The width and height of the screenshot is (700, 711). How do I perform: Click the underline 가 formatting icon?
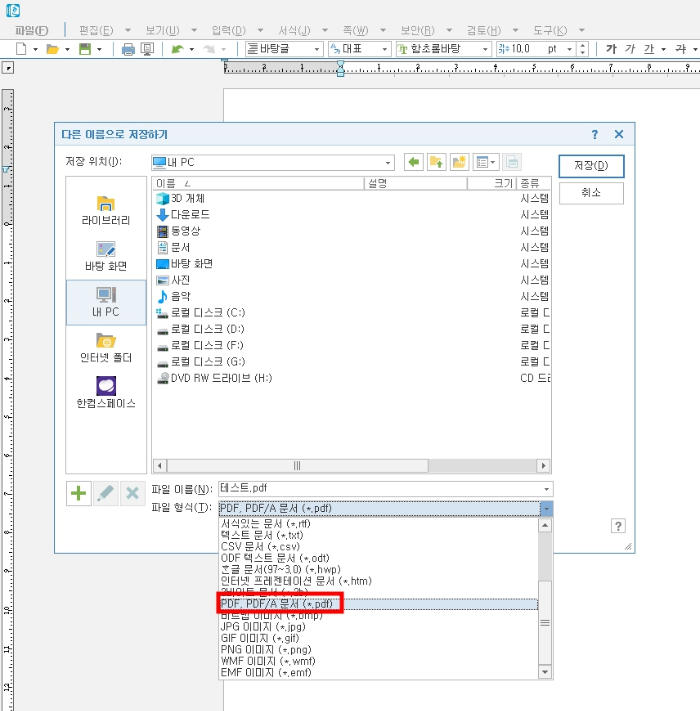[649, 49]
